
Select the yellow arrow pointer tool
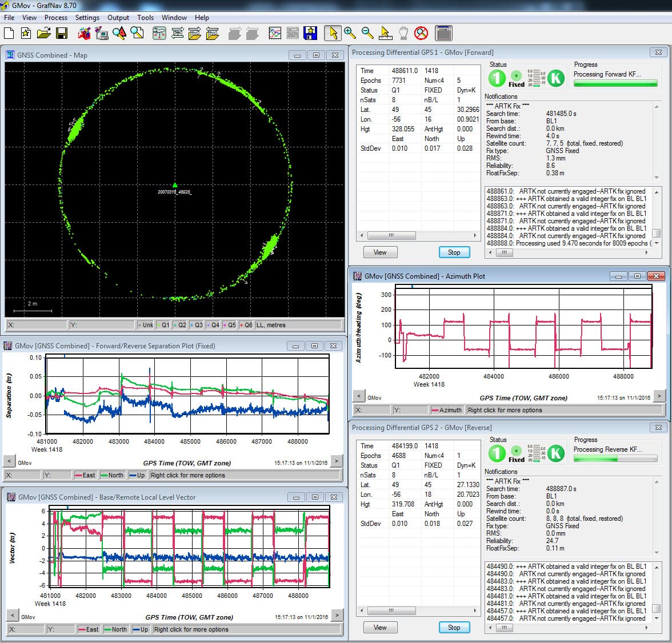pos(333,33)
